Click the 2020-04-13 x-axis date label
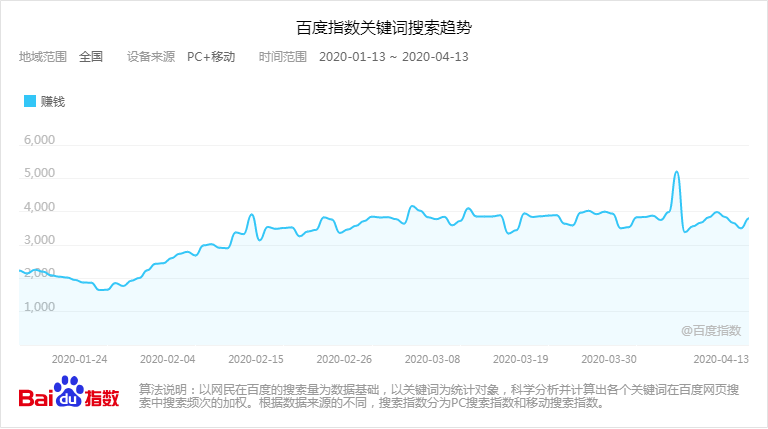The image size is (768, 429). coord(722,358)
